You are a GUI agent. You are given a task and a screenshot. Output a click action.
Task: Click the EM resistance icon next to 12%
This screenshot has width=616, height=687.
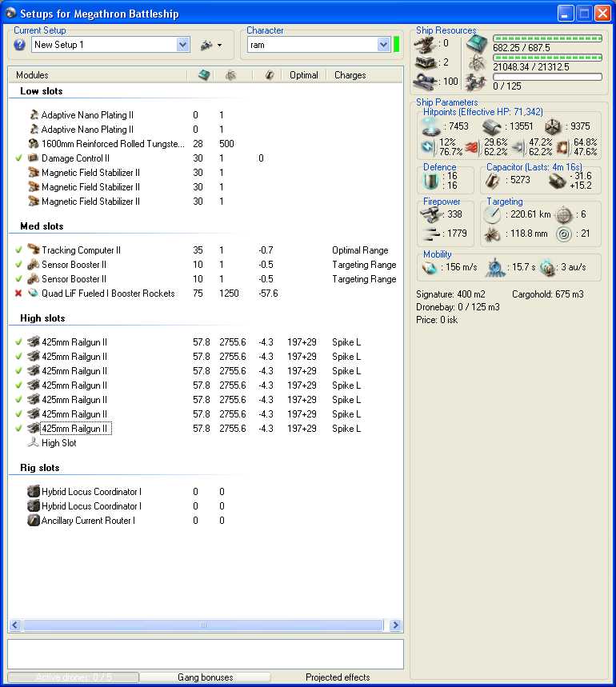(428, 147)
